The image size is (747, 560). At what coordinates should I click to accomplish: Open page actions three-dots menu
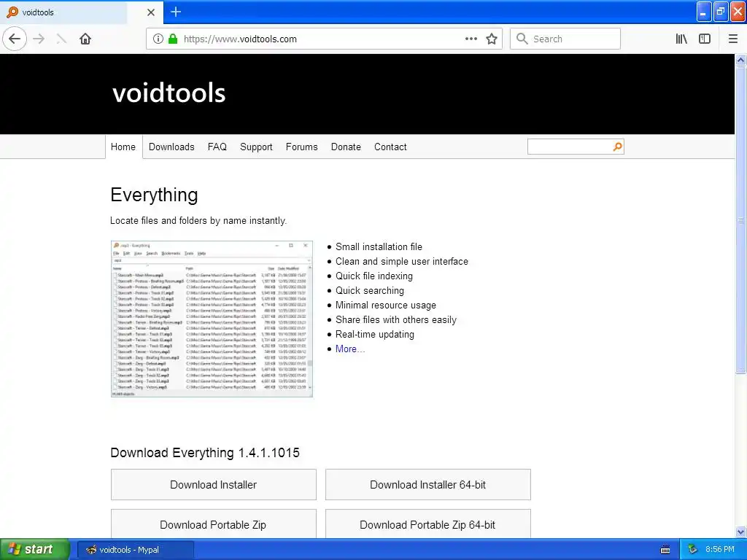tap(471, 39)
